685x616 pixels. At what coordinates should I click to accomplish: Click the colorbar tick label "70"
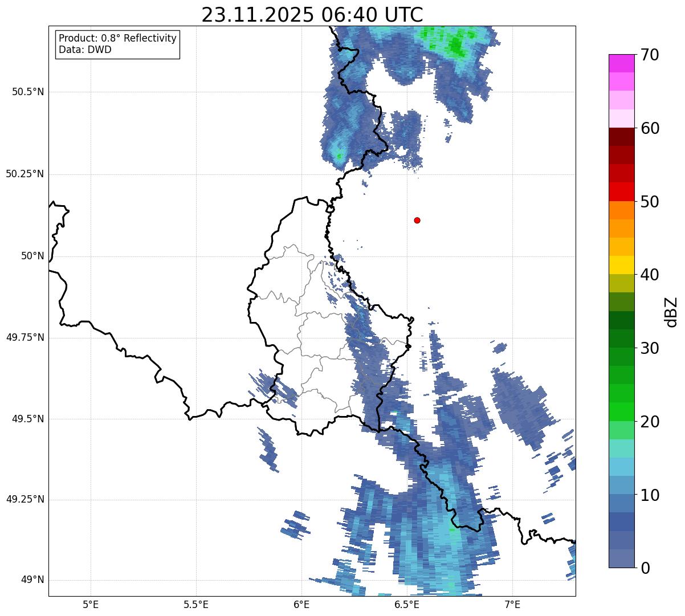(650, 55)
